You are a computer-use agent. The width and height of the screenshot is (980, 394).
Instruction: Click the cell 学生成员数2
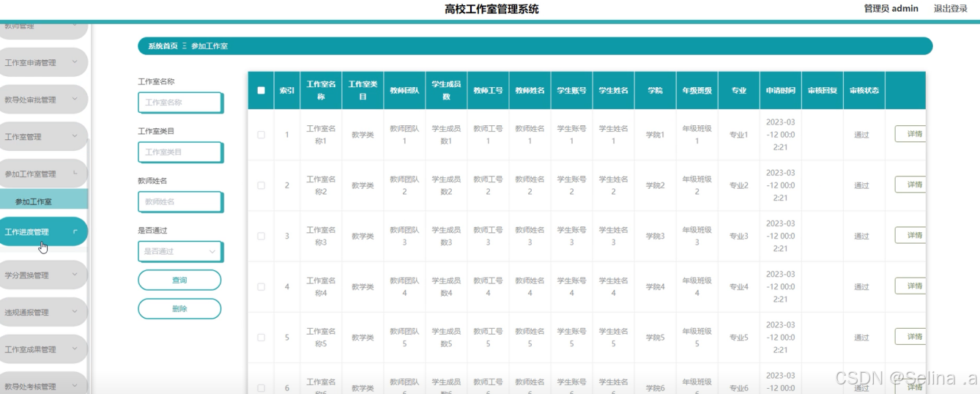pos(446,185)
